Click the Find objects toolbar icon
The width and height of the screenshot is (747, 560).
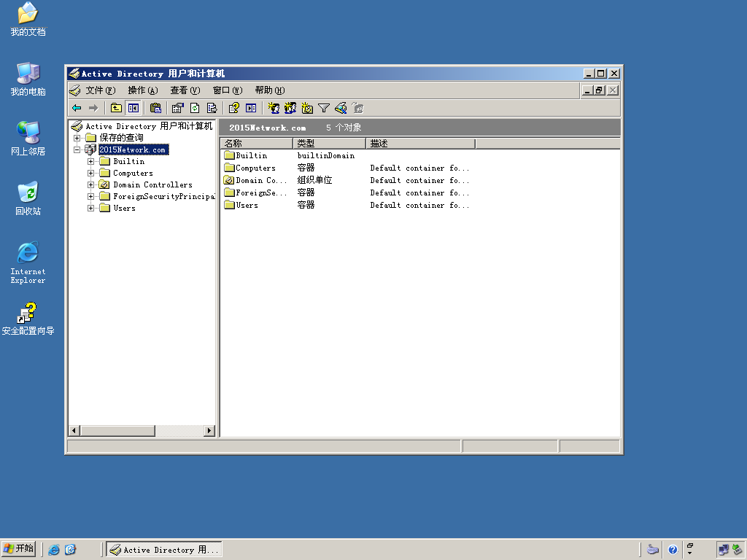point(341,108)
